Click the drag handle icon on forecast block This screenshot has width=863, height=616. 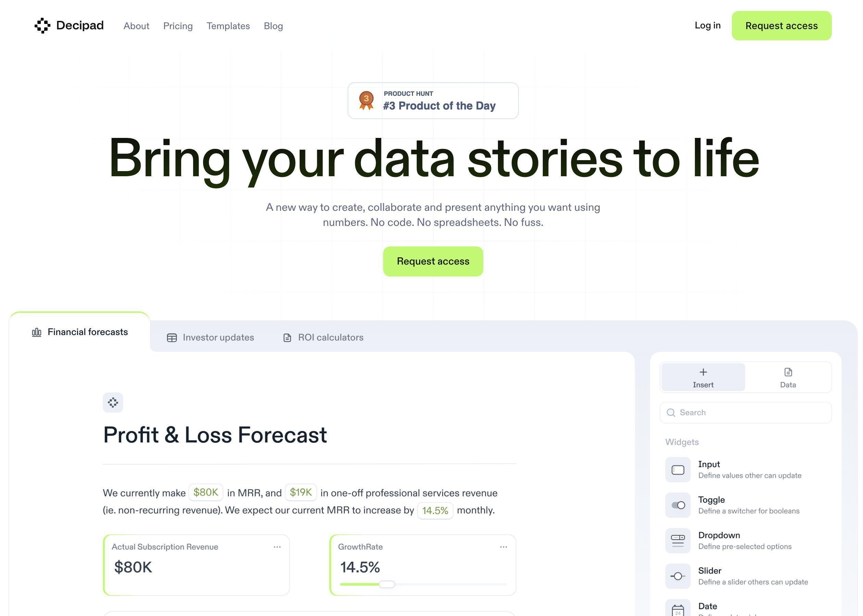112,402
